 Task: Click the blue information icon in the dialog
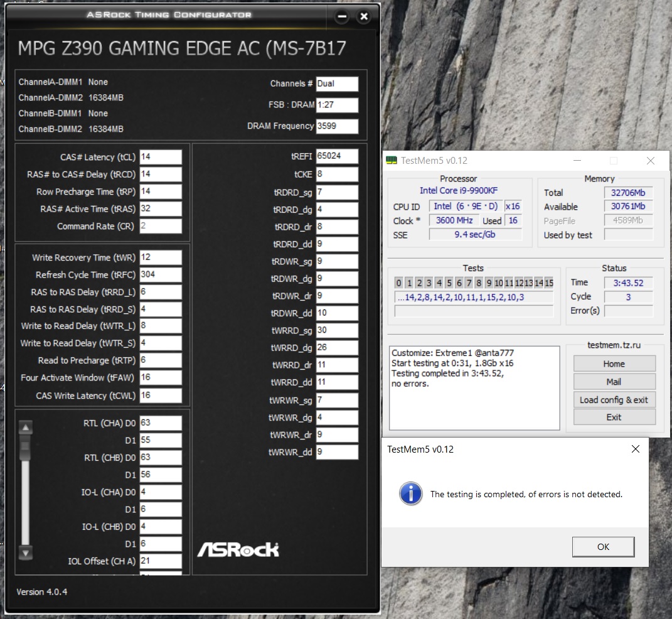410,493
